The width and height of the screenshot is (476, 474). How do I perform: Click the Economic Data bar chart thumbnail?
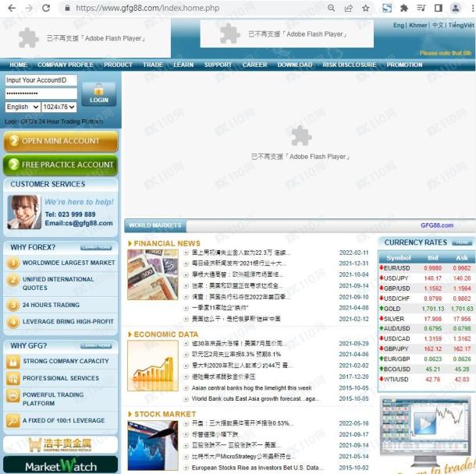[153, 366]
